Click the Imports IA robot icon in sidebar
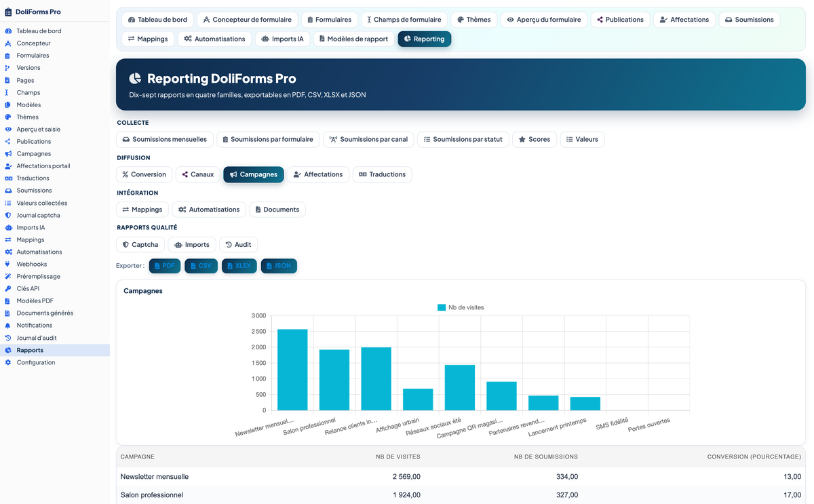The width and height of the screenshot is (814, 504). (8, 227)
